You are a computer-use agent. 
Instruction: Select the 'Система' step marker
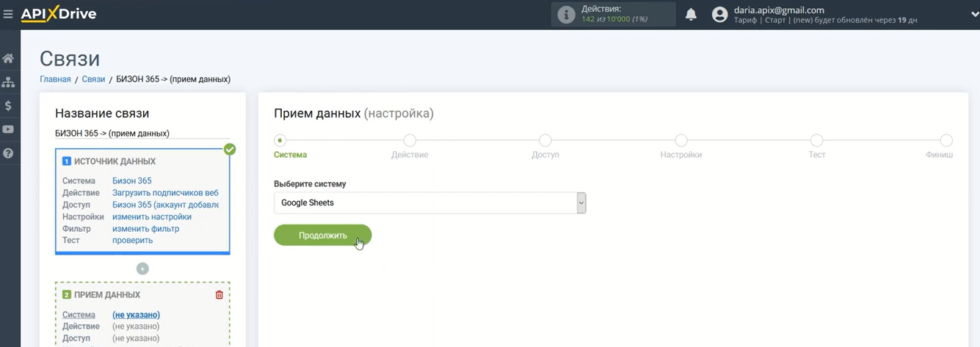(x=280, y=140)
